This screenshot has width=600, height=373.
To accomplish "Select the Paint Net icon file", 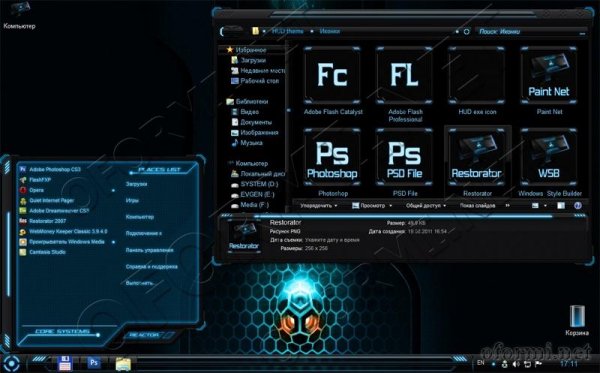I will (x=549, y=81).
